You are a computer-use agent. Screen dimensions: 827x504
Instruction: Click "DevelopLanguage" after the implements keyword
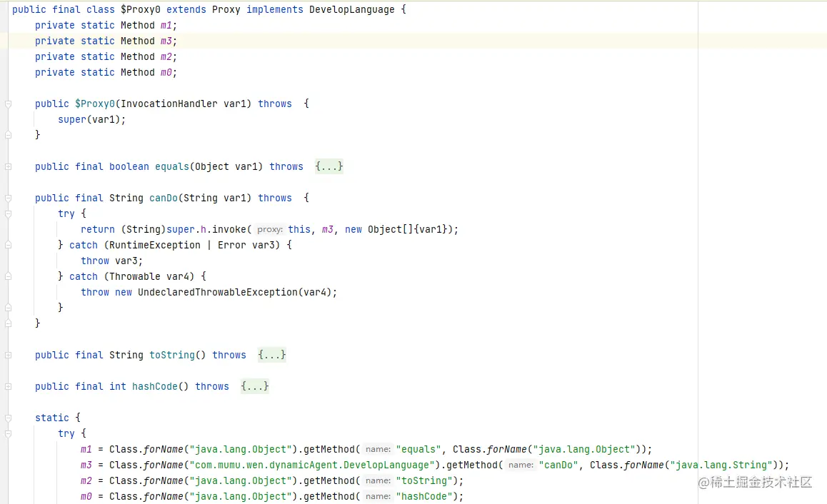352,9
